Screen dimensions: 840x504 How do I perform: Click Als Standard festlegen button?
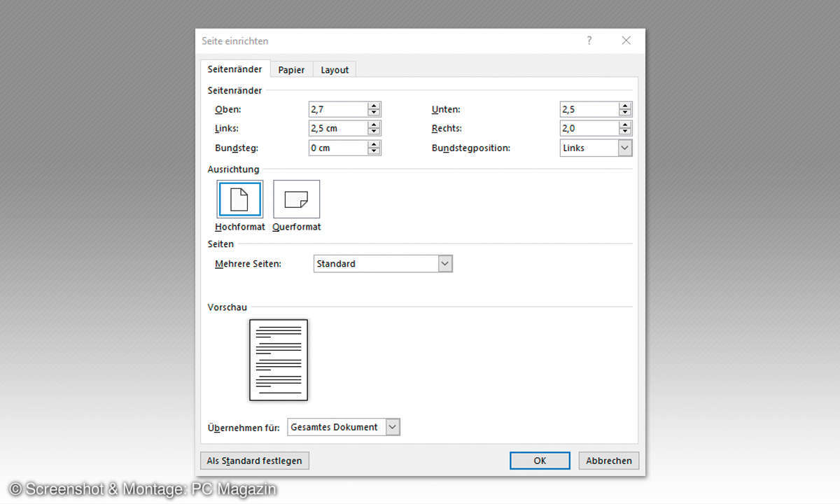[255, 461]
